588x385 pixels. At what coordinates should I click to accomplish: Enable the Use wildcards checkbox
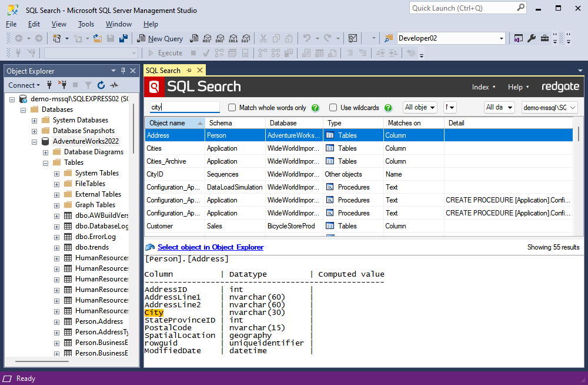click(333, 108)
